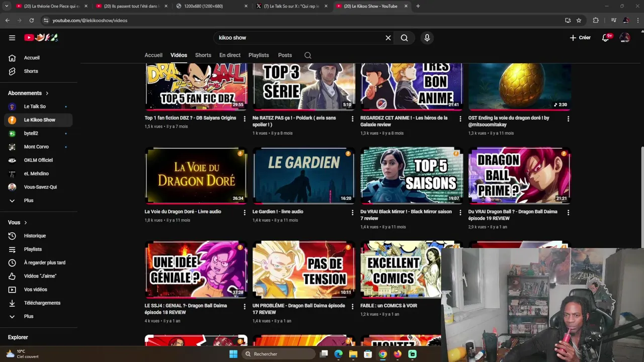Open options for La Voie du Dragon Doré video

245,213
